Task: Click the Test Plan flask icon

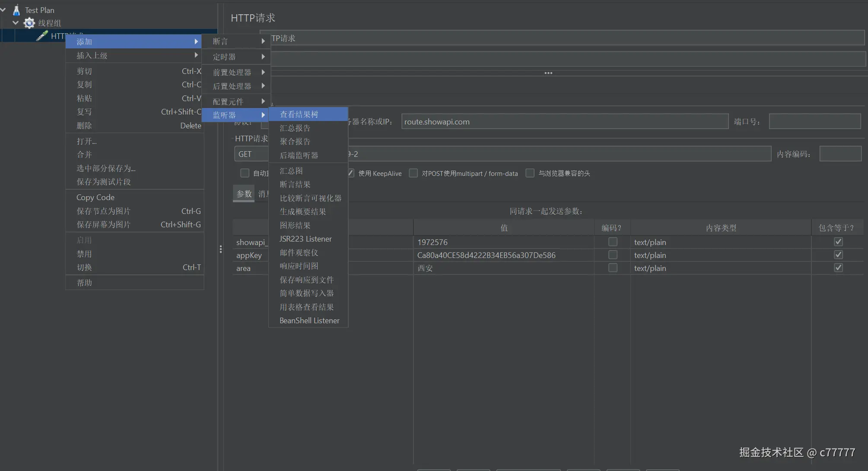Action: click(x=16, y=10)
